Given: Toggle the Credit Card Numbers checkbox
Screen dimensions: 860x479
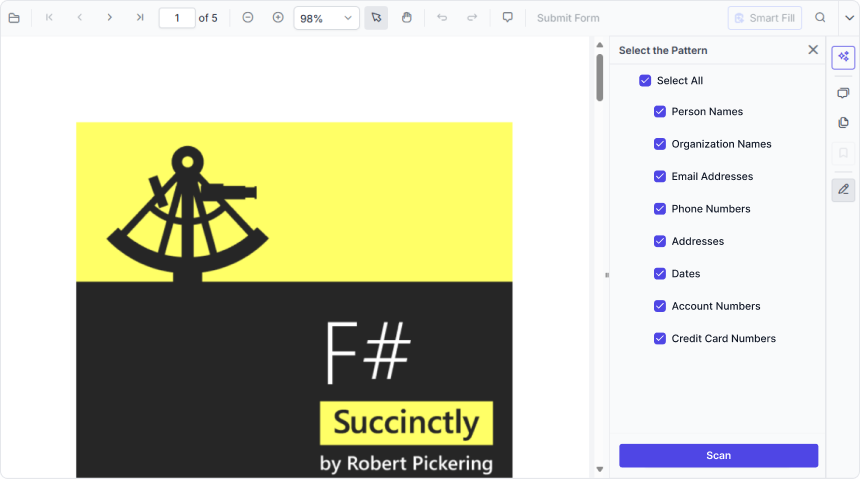Looking at the screenshot, I should click(660, 338).
